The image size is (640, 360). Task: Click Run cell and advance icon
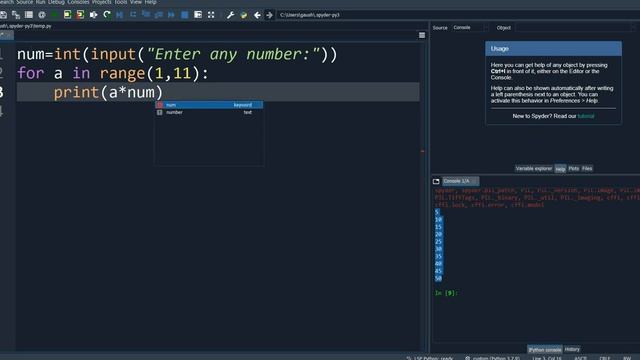pos(80,15)
